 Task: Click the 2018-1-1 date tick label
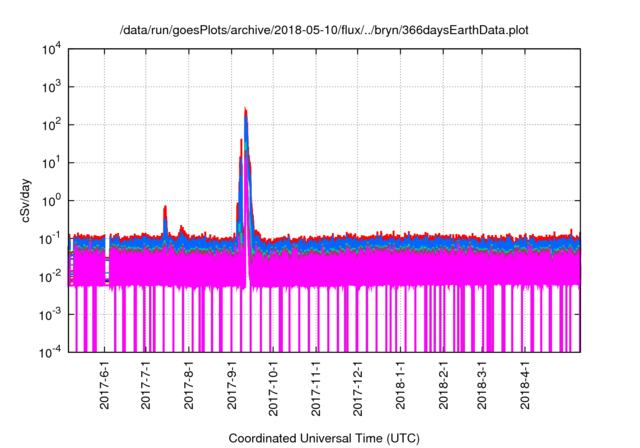pos(400,385)
